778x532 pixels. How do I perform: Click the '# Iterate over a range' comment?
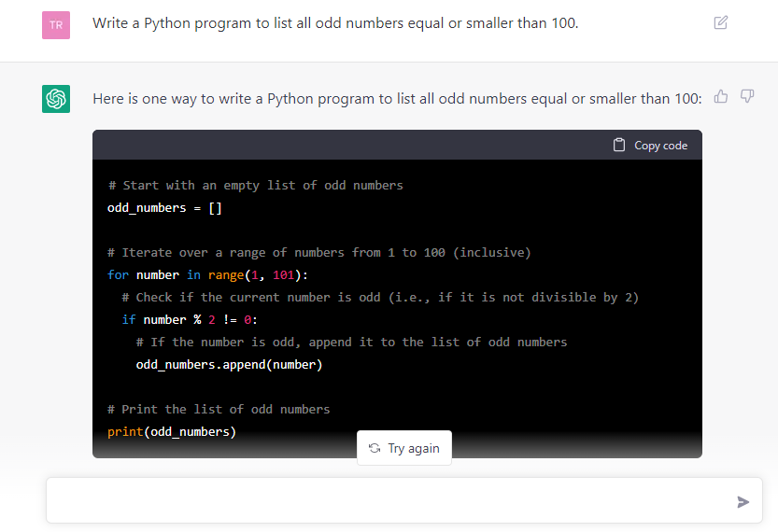[318, 252]
